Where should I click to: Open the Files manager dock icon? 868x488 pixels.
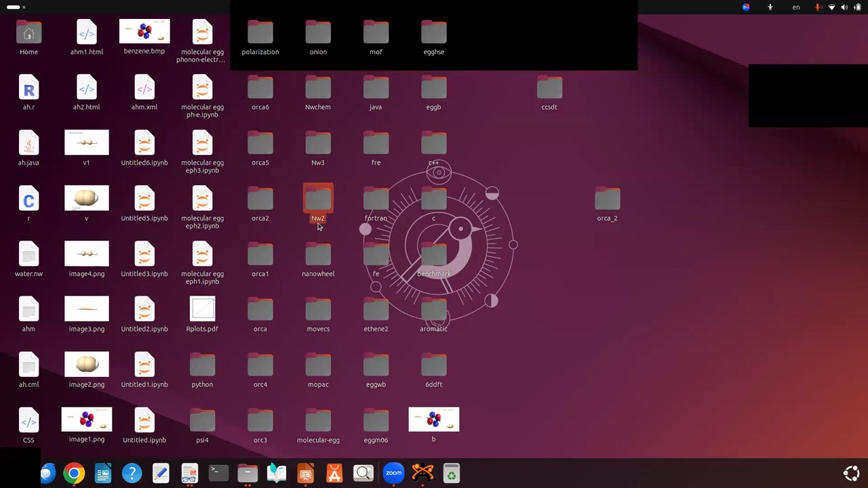pos(248,473)
